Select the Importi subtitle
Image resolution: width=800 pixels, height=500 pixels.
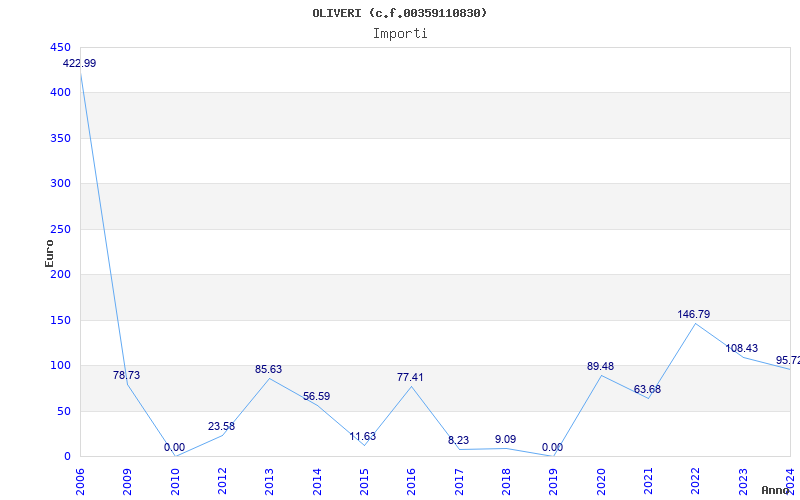coord(400,34)
